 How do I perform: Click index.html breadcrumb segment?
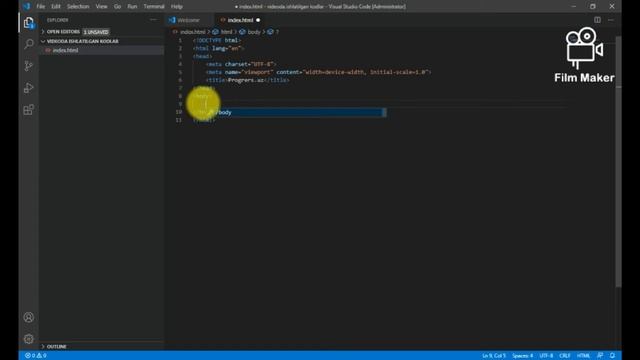pyautogui.click(x=193, y=32)
